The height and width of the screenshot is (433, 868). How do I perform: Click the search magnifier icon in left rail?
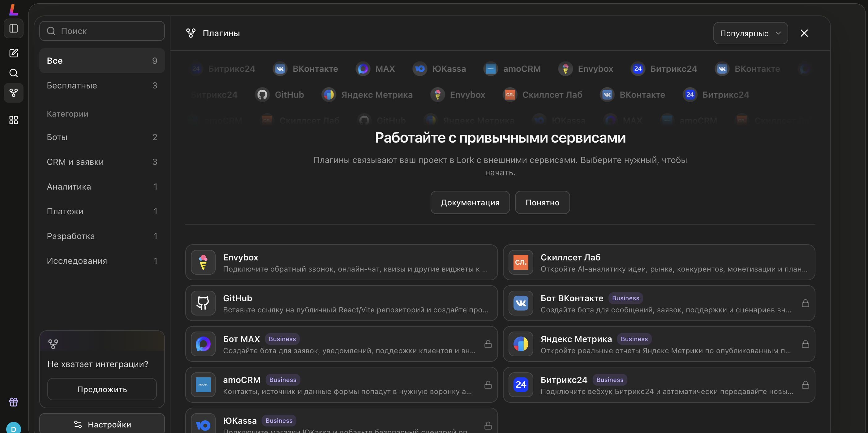coord(14,73)
